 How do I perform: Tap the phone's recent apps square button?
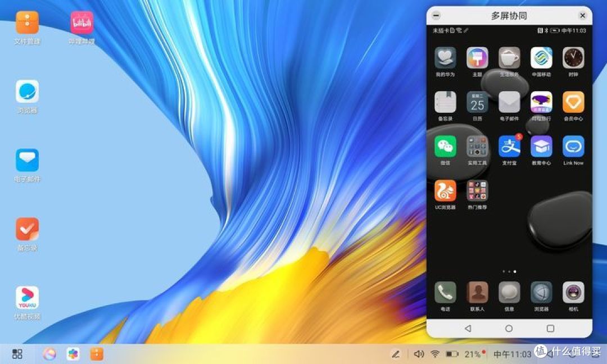[550, 329]
